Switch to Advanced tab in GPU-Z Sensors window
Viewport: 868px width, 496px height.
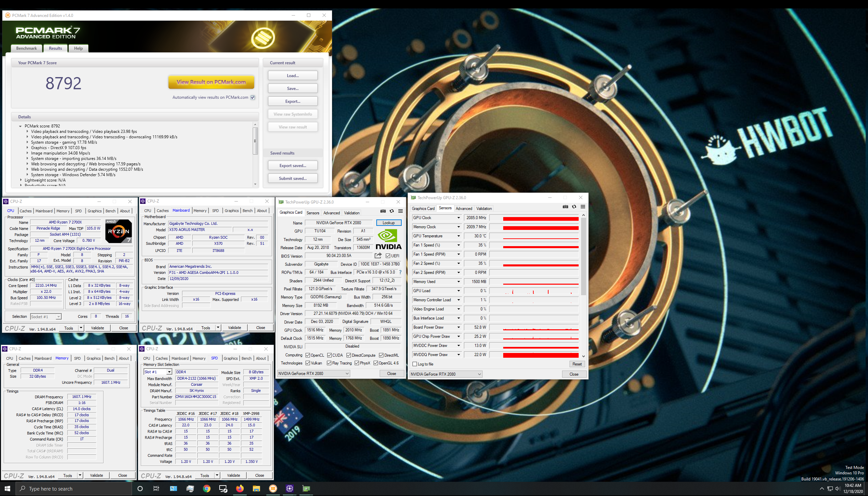(464, 209)
